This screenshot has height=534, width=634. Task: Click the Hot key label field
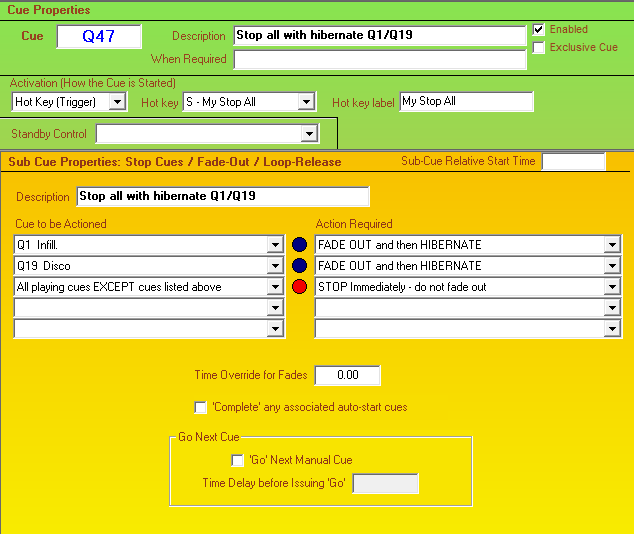[x=466, y=101]
